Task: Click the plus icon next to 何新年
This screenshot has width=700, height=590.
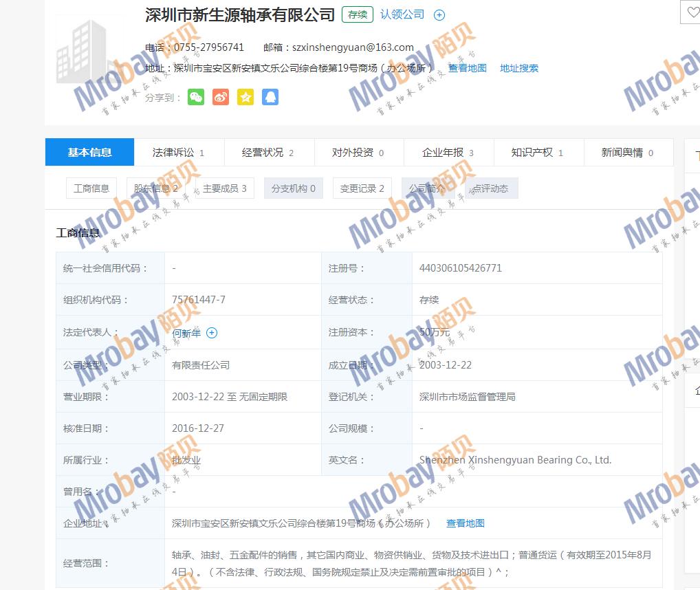Action: pyautogui.click(x=212, y=333)
